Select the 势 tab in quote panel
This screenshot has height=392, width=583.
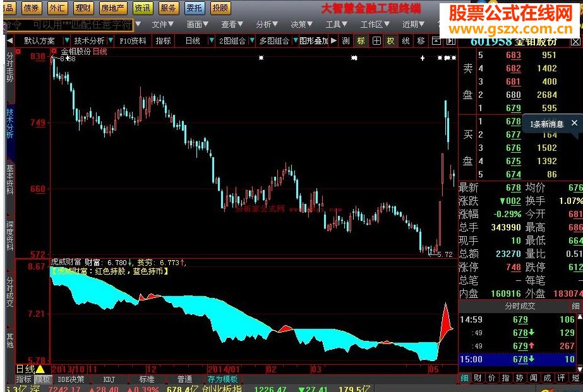pos(520,378)
